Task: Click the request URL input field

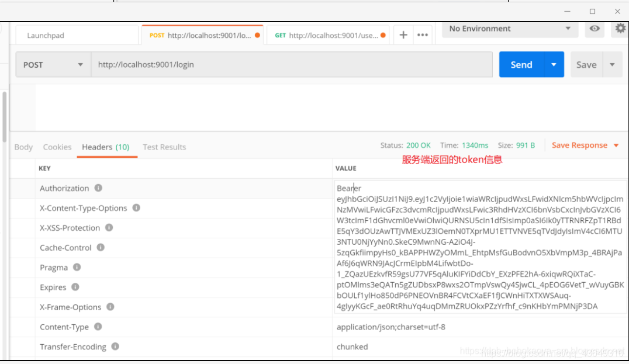Action: point(292,64)
